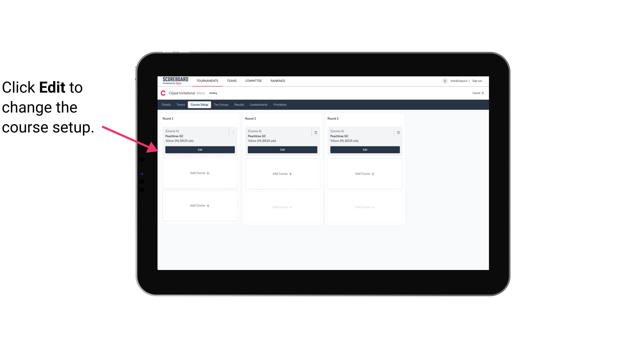Image resolution: width=644 pixels, height=346 pixels.
Task: Click the delete icon for Round 1
Action: point(233,132)
